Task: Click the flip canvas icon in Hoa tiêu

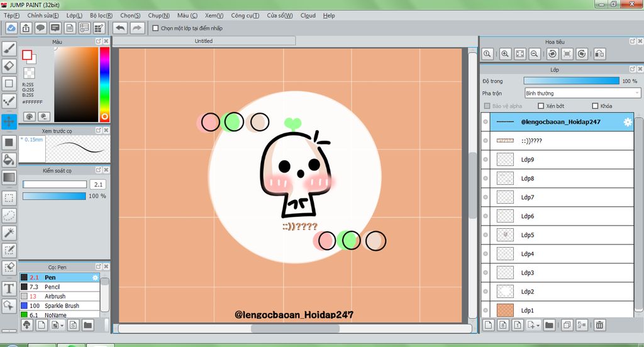Action: point(599,54)
